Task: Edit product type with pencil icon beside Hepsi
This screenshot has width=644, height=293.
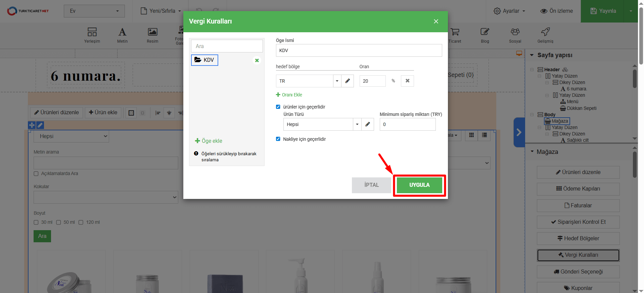Action: pyautogui.click(x=368, y=124)
